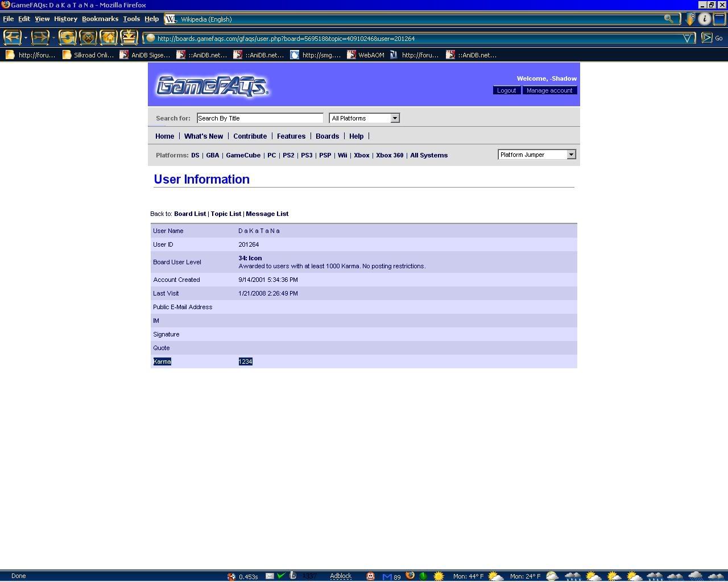728x582 pixels.
Task: Open the History menu
Action: [x=65, y=19]
